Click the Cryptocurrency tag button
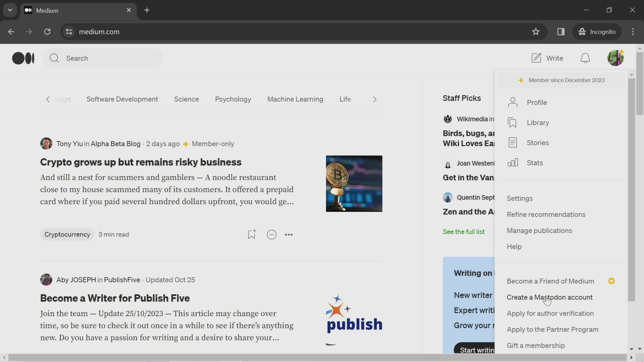This screenshot has height=362, width=644. point(67,234)
